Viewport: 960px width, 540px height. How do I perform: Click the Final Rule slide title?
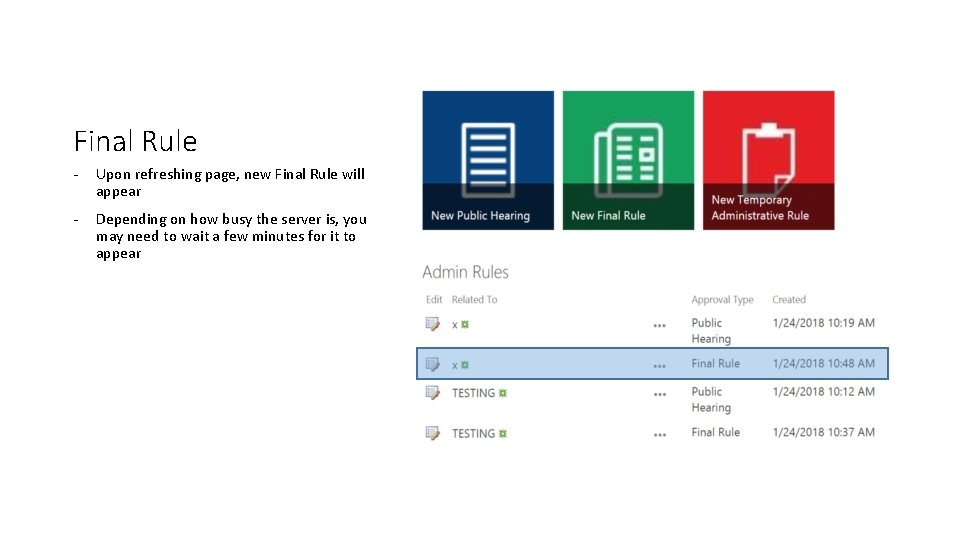tap(135, 141)
